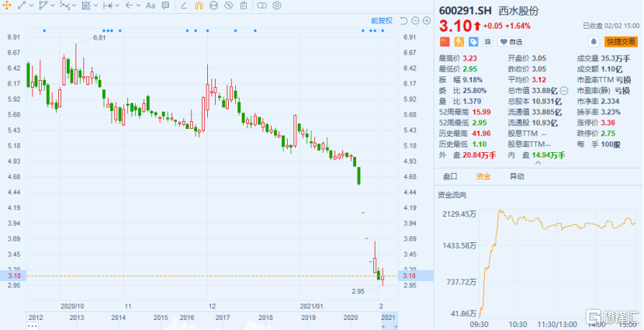Select the Aa text annotation tool
This screenshot has width=644, height=330.
(x=151, y=5)
